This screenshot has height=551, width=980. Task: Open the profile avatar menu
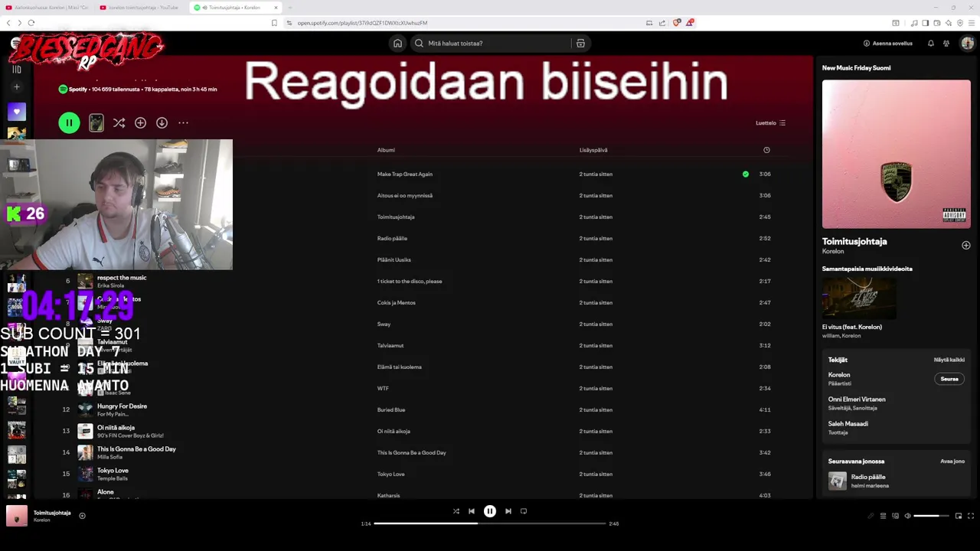click(x=967, y=44)
